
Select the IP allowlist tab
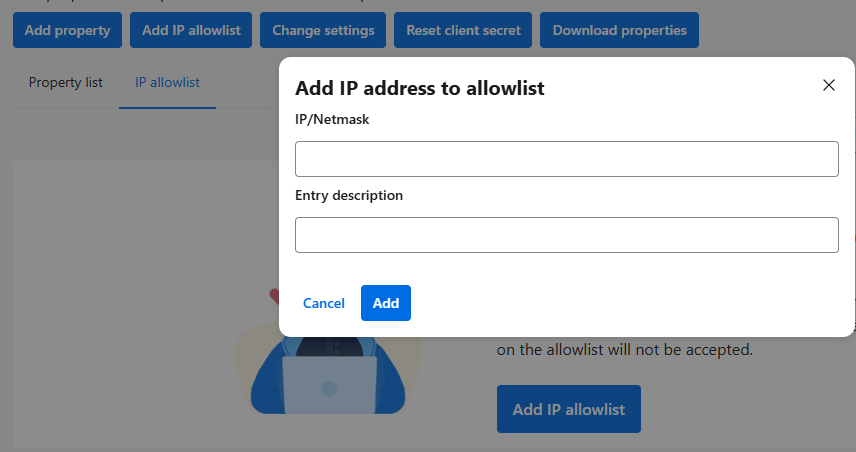click(167, 82)
